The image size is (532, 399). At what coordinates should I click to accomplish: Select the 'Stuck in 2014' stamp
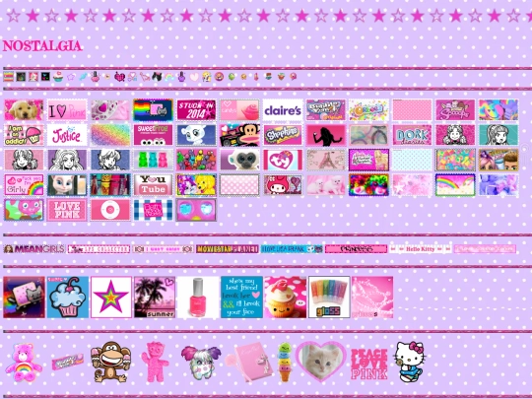pyautogui.click(x=196, y=110)
